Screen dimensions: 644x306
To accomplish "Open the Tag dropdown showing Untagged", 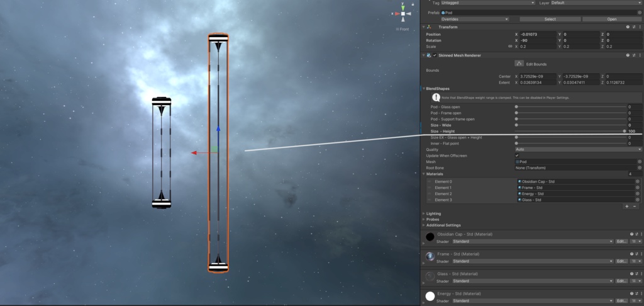I will (x=488, y=3).
